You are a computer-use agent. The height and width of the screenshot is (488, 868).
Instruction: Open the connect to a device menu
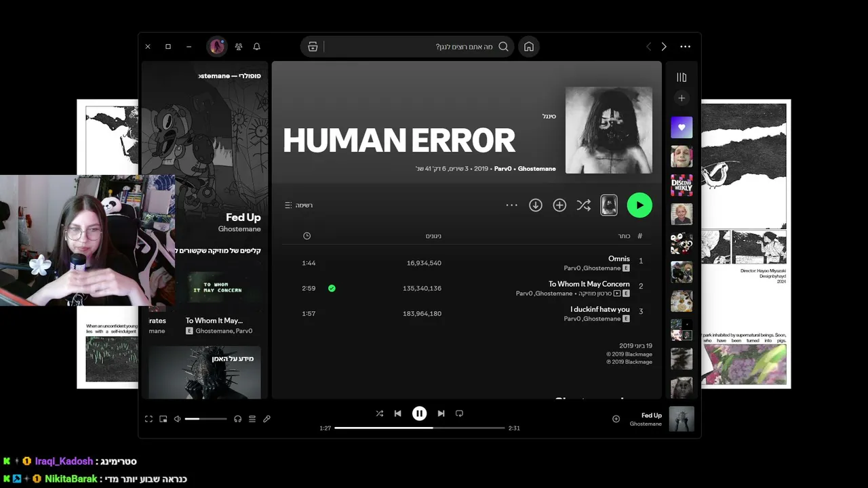237,419
